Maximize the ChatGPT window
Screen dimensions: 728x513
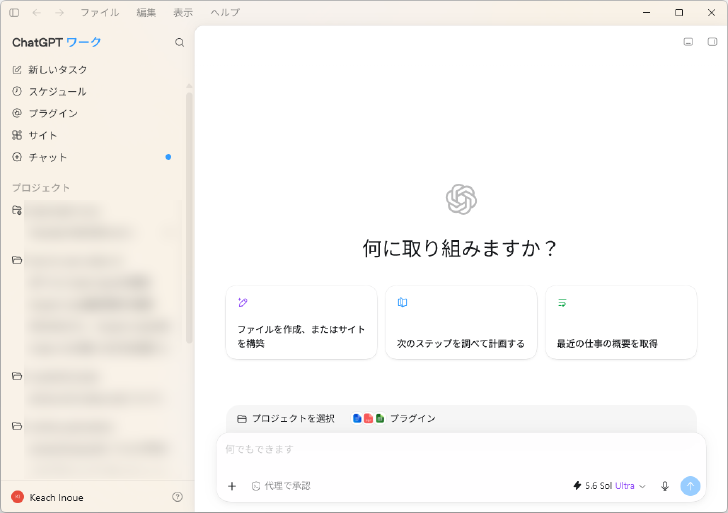coord(679,13)
